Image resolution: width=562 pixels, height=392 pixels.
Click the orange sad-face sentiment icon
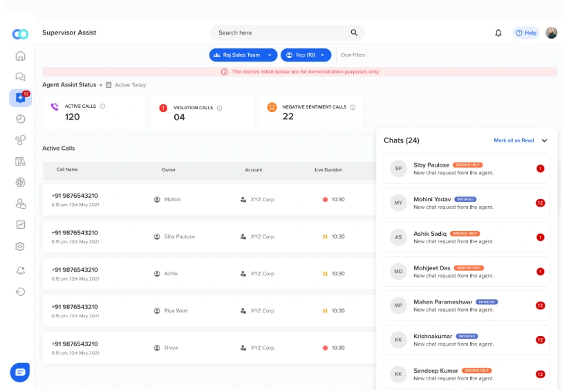tap(272, 107)
